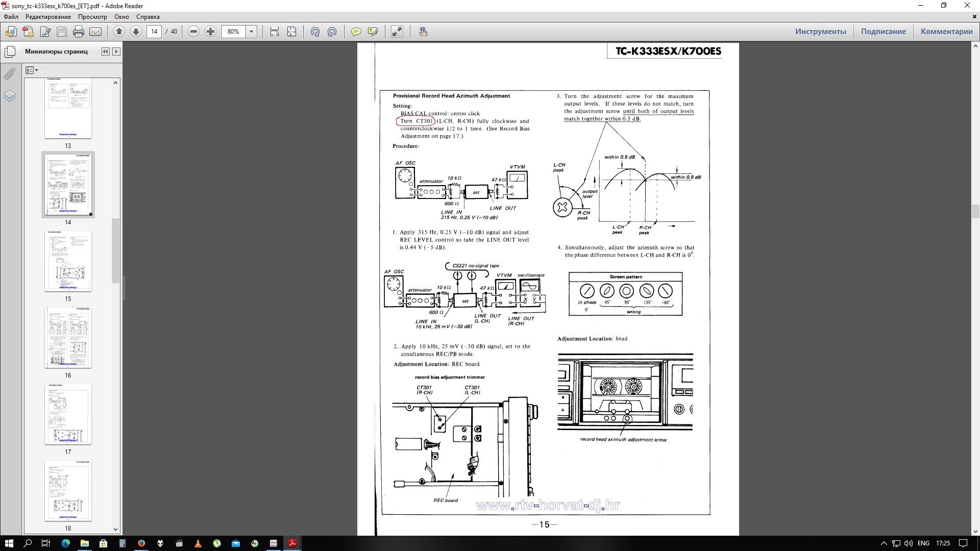Open the Просмотр menu
The height and width of the screenshot is (551, 980).
tap(92, 17)
